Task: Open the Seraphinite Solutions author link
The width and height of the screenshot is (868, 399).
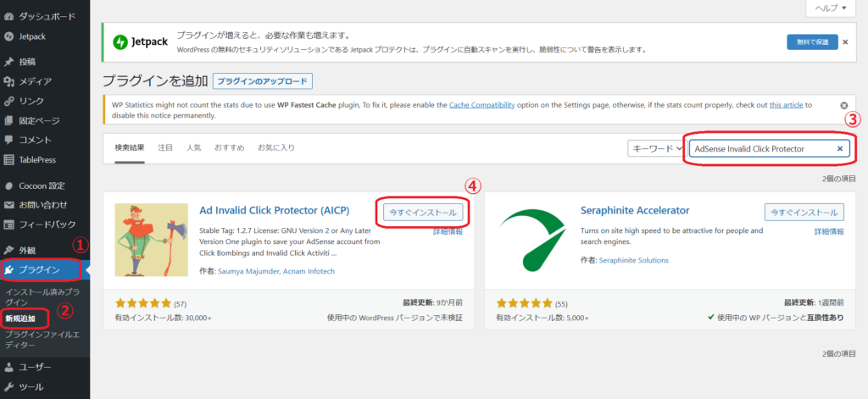Action: (x=634, y=260)
